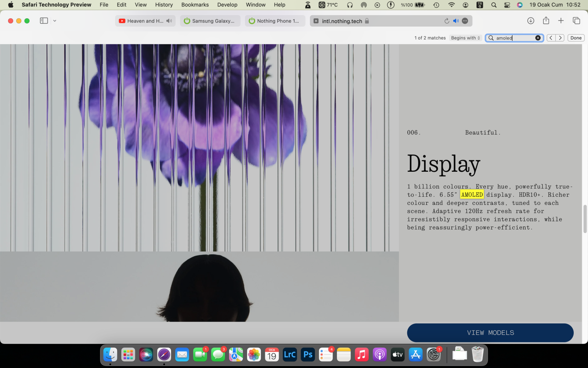Viewport: 588px width, 368px height.
Task: Open the 71°C temperature monitor in the menu bar
Action: 328,5
